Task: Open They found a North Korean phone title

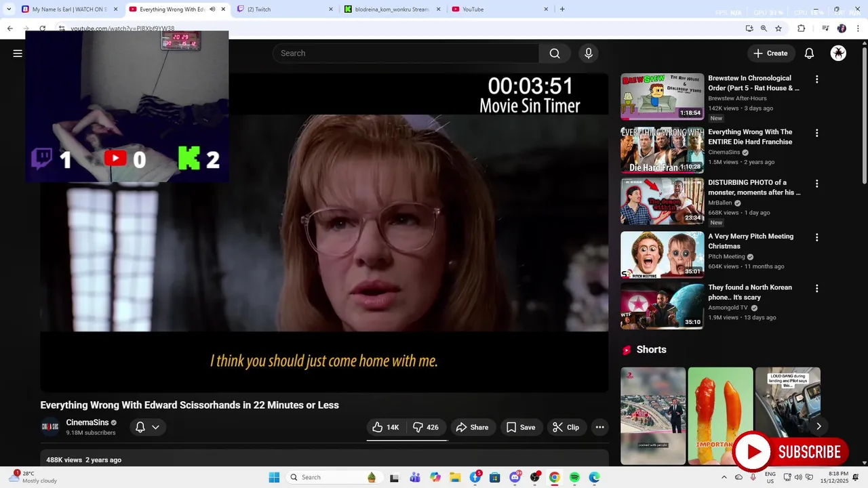Action: click(x=750, y=292)
